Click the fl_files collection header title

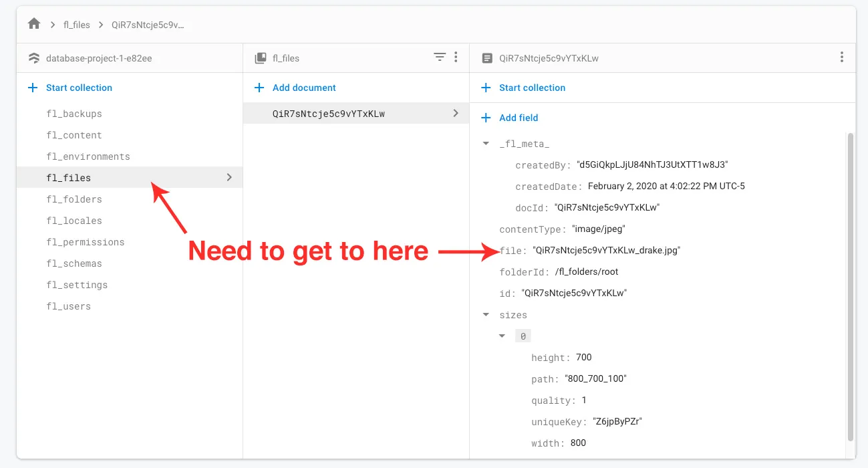click(286, 58)
